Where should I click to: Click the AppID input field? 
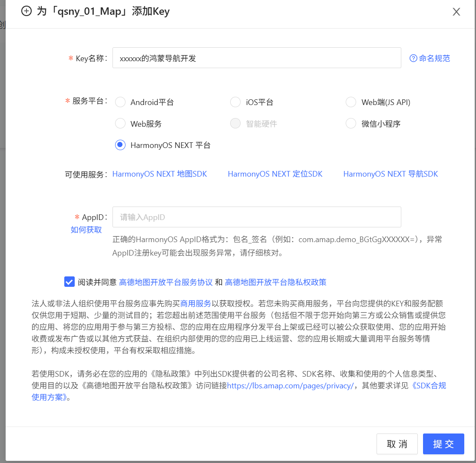point(257,217)
